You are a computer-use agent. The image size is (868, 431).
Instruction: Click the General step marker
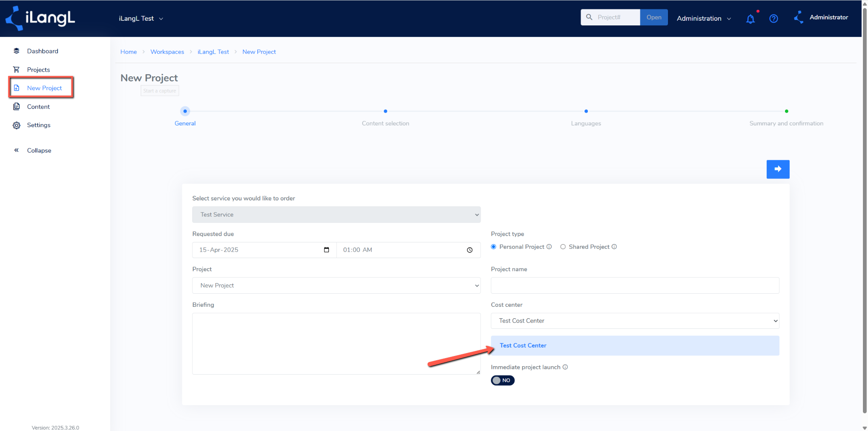pos(185,111)
